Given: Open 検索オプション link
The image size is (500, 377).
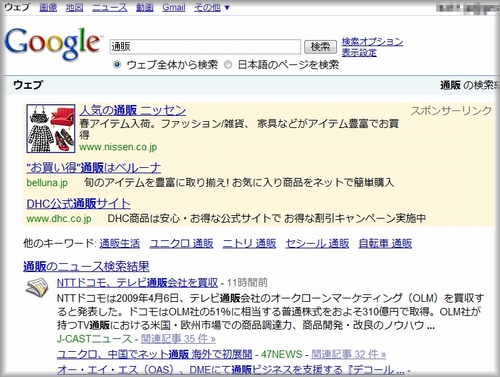Looking at the screenshot, I should click(x=372, y=42).
